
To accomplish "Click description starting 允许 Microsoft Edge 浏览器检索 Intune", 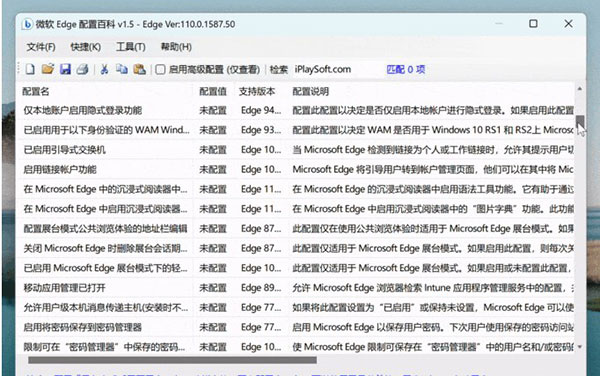I will click(433, 288).
